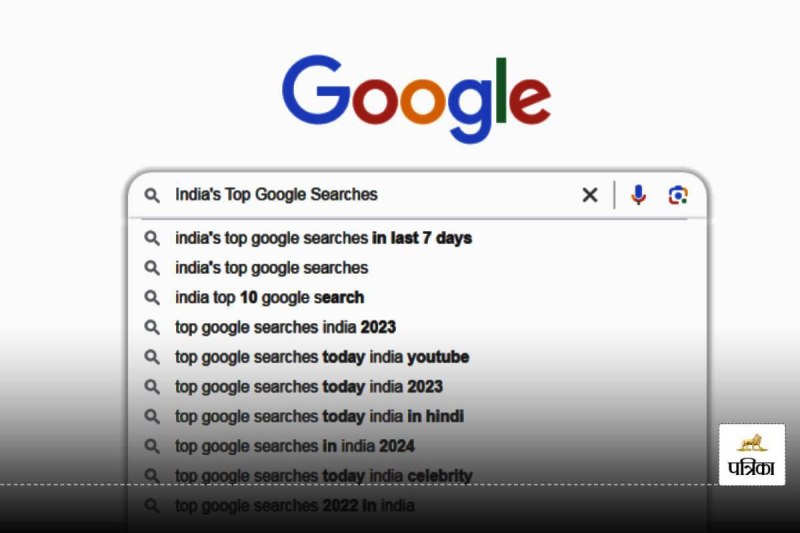Click the search magnifier in search bar

[x=152, y=195]
